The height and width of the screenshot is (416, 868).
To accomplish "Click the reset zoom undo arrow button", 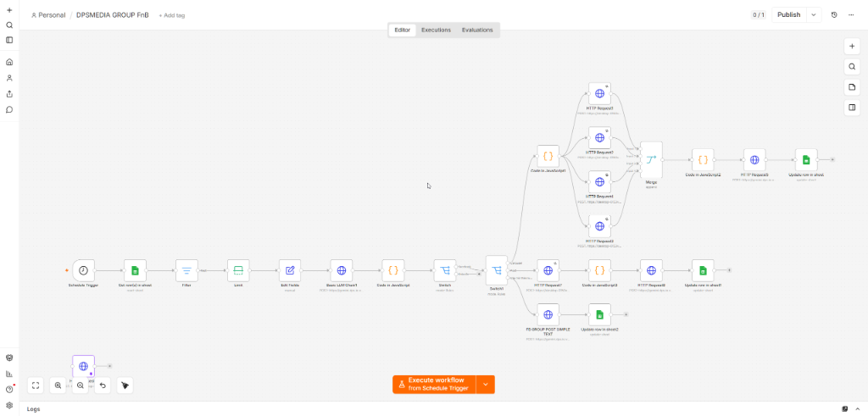I will [x=103, y=385].
